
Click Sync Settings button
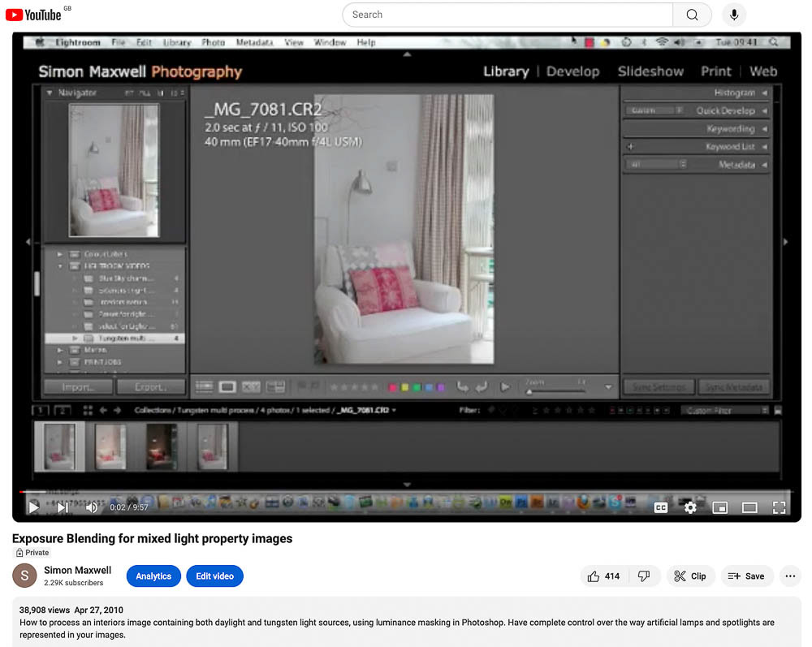[659, 387]
